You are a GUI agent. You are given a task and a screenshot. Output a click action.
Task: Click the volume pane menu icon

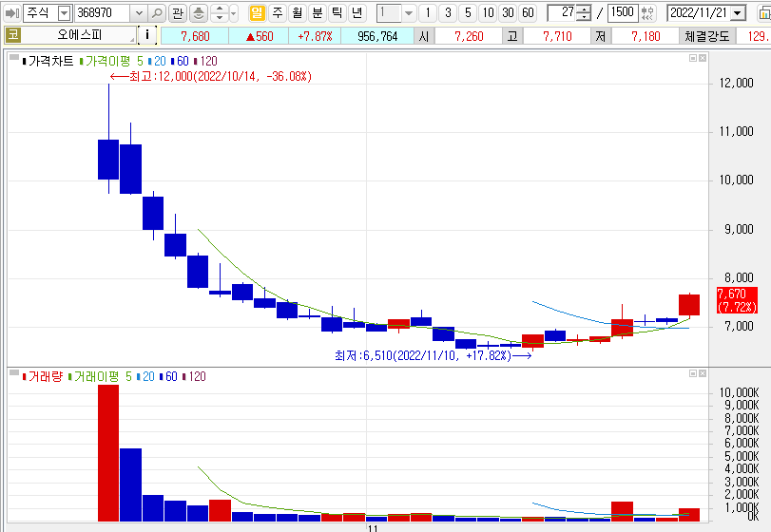pyautogui.click(x=13, y=372)
